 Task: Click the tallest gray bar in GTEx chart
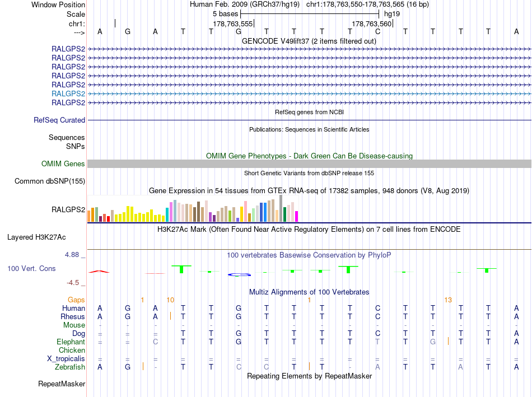(x=281, y=208)
